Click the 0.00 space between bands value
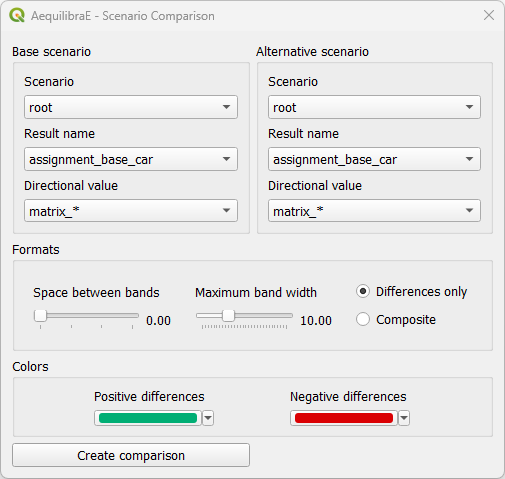505x479 pixels. point(158,321)
